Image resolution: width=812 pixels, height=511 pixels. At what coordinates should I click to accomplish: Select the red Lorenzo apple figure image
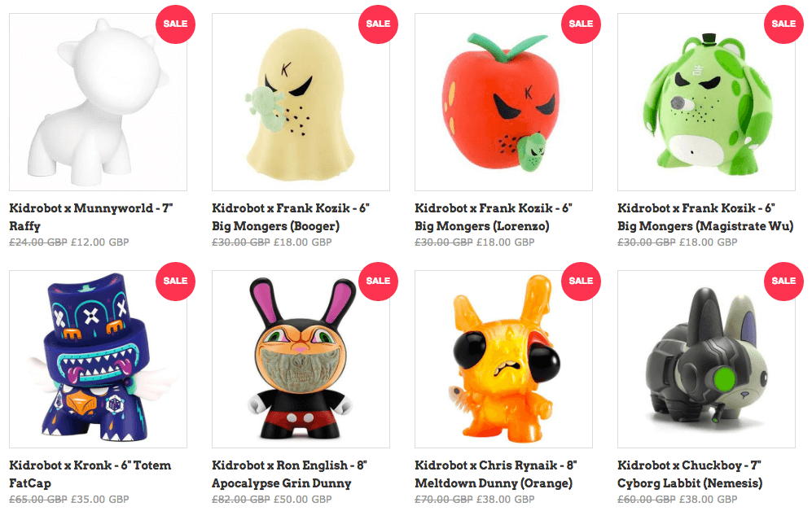coord(503,102)
